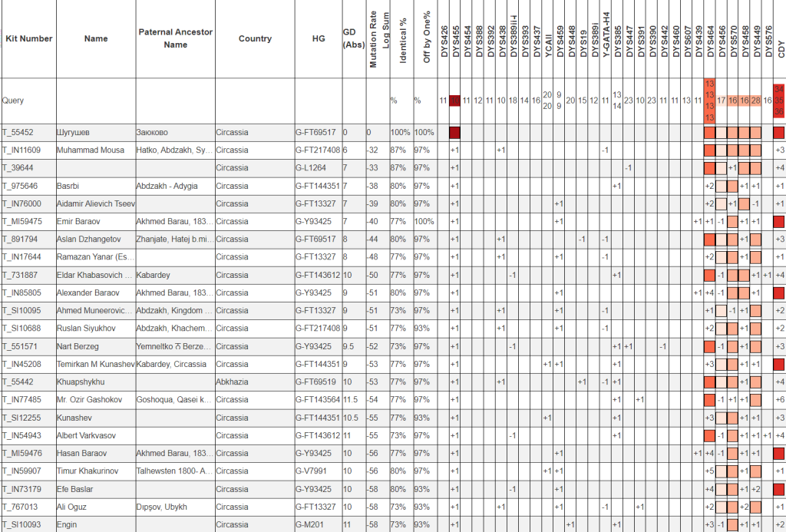The height and width of the screenshot is (532, 786).
Task: Select the Country column header
Action: [255, 38]
